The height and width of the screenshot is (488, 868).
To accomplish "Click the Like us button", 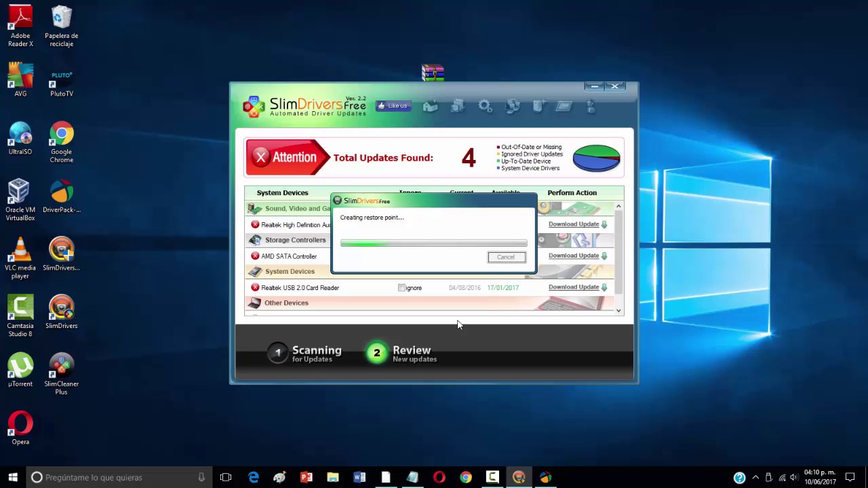I will 393,106.
